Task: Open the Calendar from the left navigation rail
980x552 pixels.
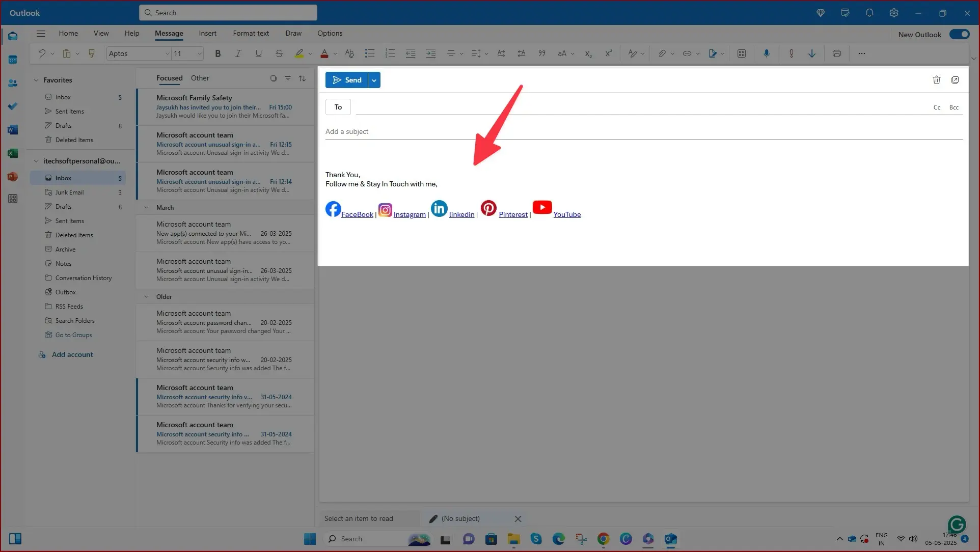Action: [x=13, y=60]
